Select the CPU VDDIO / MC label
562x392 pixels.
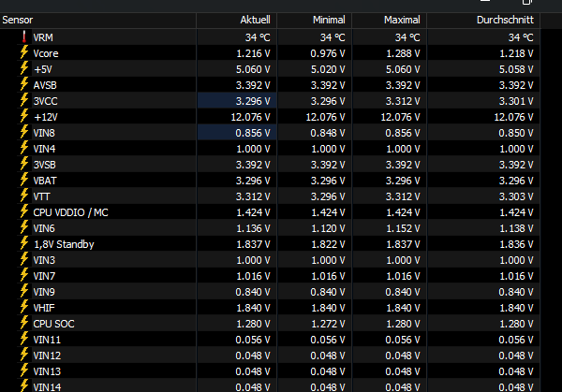point(70,212)
